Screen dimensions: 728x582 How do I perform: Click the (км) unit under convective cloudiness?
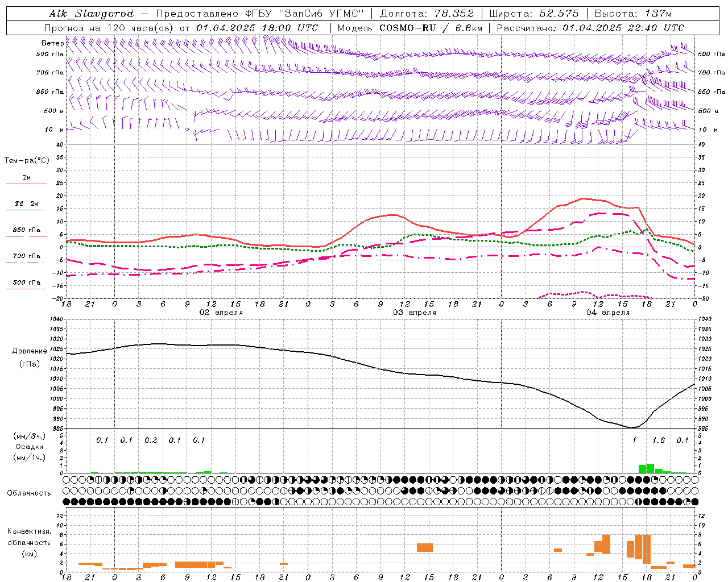(30, 554)
